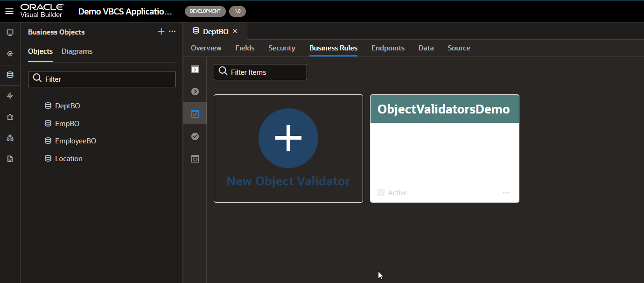Close the DeptBO tab
The width and height of the screenshot is (644, 283).
coord(235,31)
